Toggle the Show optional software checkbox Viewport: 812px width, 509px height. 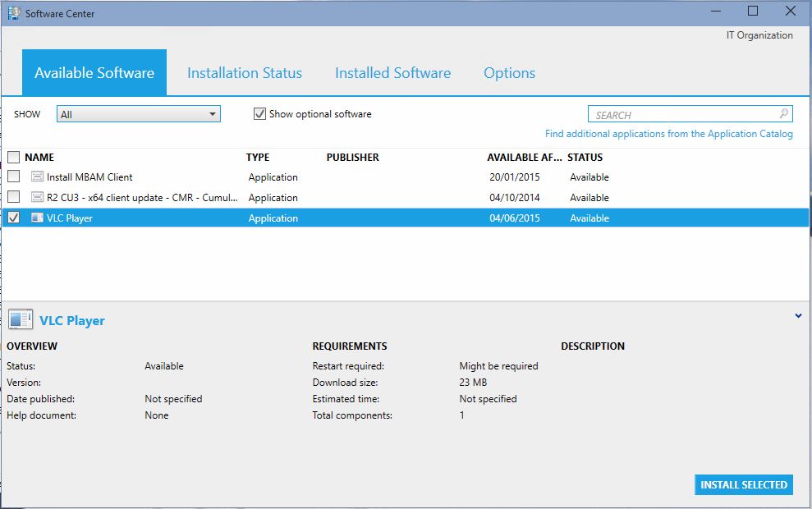pos(259,114)
